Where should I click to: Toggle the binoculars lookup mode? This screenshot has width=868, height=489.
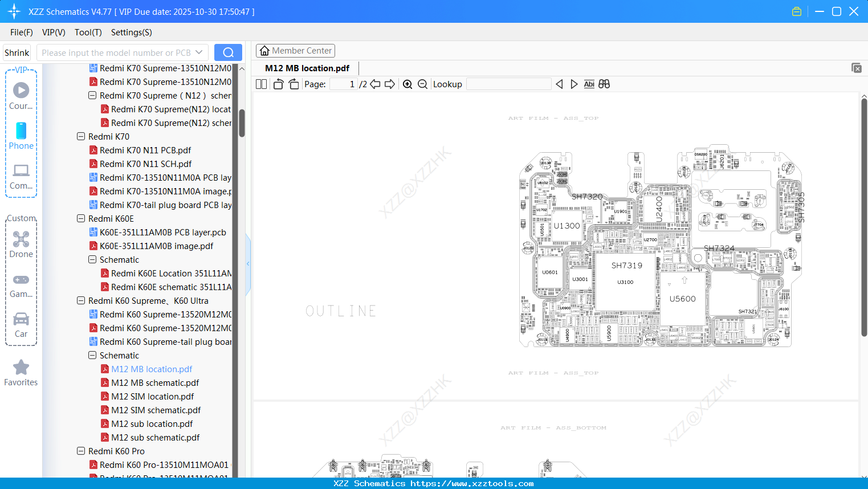coord(604,84)
